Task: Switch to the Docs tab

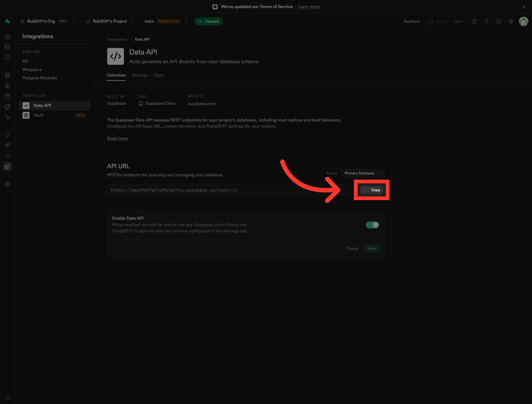Action: [159, 75]
